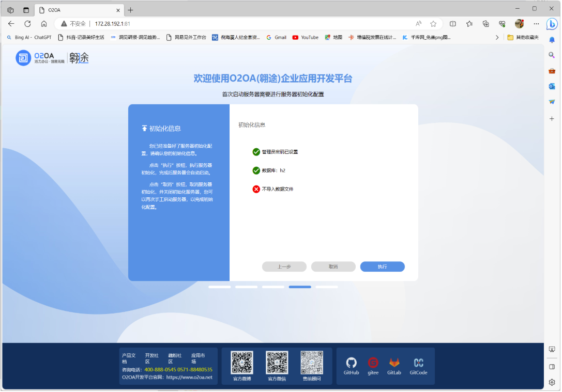The width and height of the screenshot is (562, 392).
Task: Click the O2OA logo in header
Action: [x=40, y=58]
